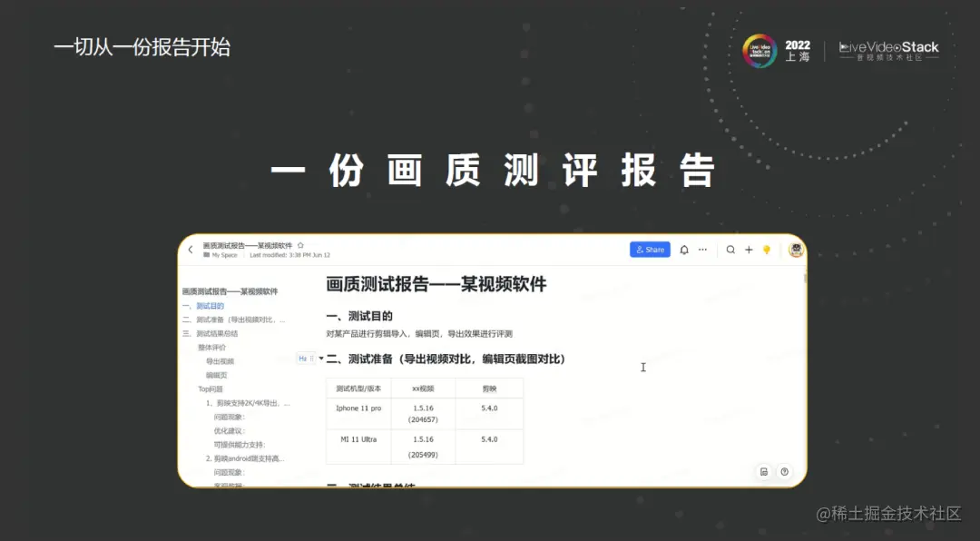
Task: Click the H2 heading style badge
Action: coord(304,359)
